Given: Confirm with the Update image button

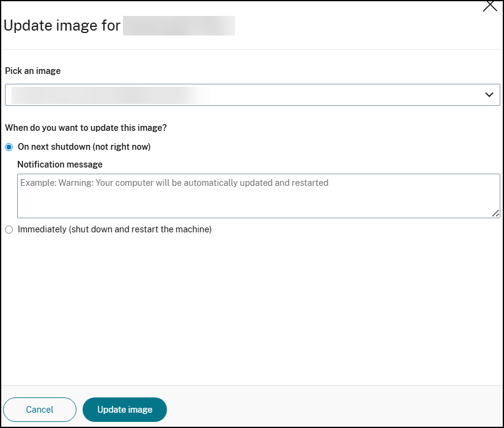Looking at the screenshot, I should [125, 410].
